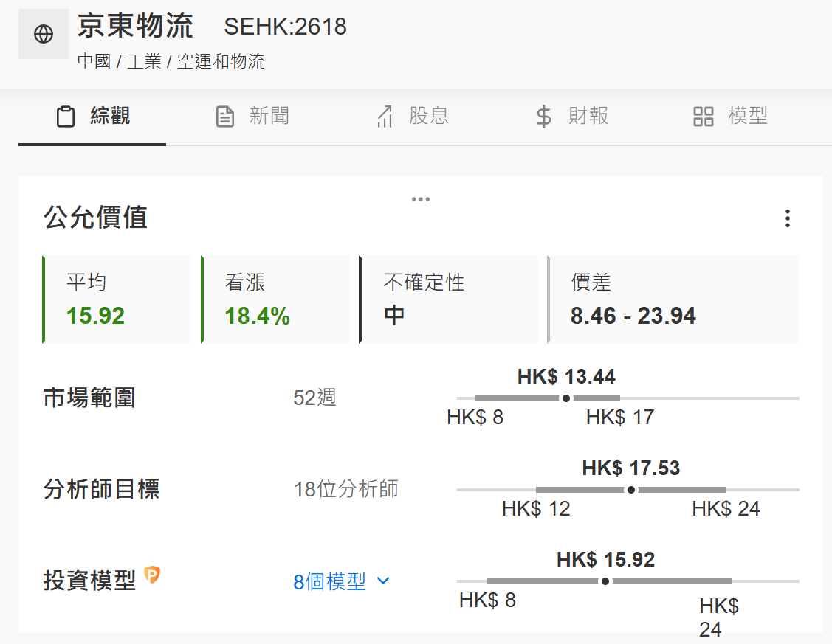Image resolution: width=832 pixels, height=644 pixels.
Task: Click the grid icon on 模型 tab
Action: [704, 117]
